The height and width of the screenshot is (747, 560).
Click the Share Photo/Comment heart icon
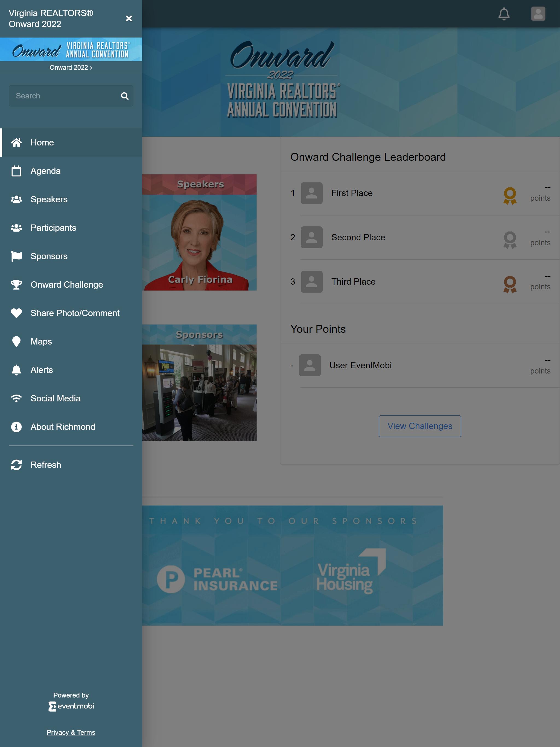point(16,313)
